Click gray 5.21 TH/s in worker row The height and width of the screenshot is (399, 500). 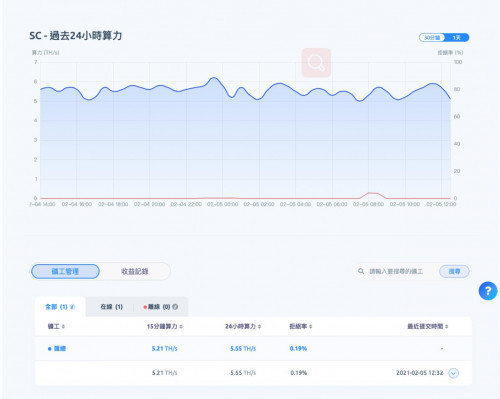tap(165, 373)
